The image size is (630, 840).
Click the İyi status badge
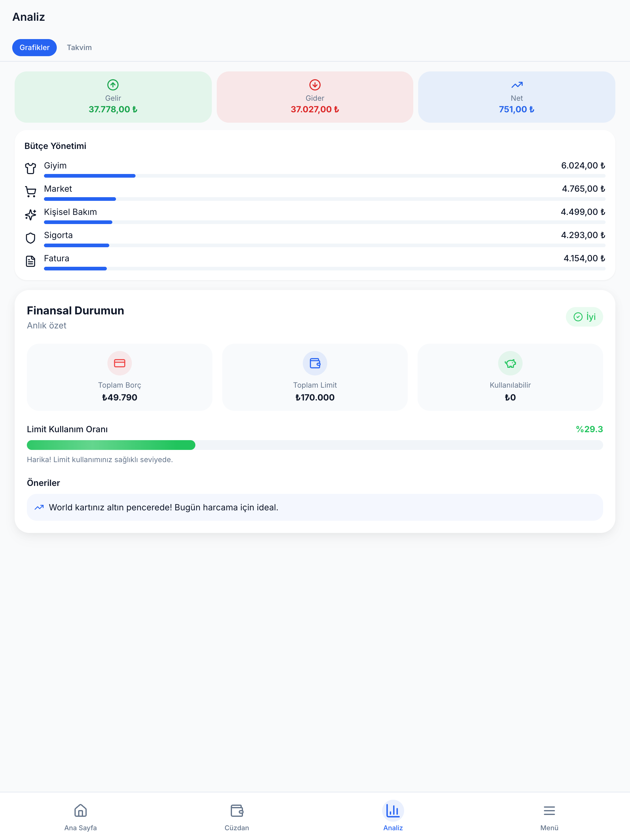(584, 317)
